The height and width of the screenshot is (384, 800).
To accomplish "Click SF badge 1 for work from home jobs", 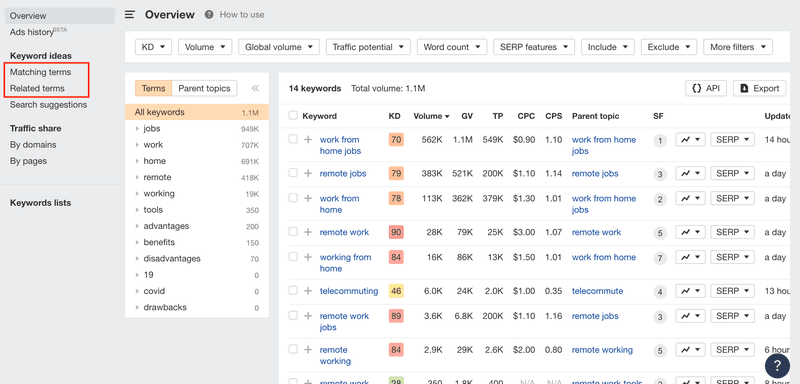I will click(660, 141).
